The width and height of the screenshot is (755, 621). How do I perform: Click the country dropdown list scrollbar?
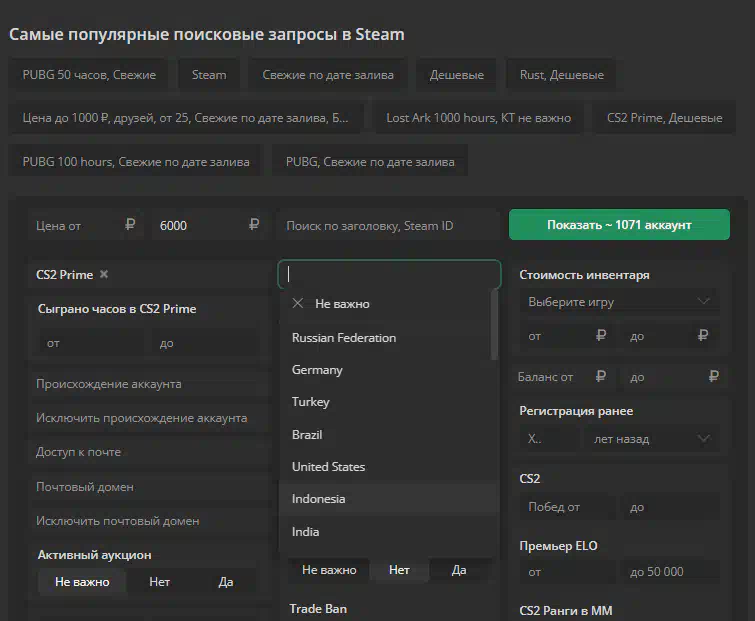click(494, 324)
